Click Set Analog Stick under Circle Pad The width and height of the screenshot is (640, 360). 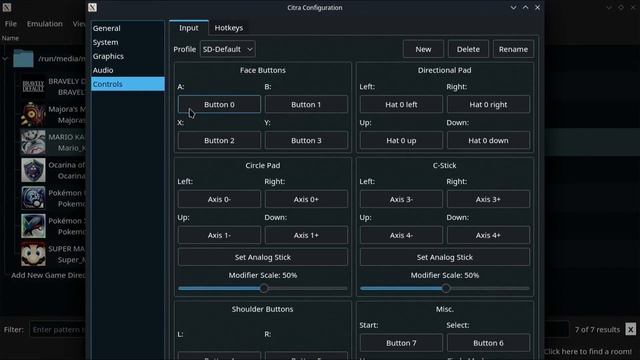263,257
